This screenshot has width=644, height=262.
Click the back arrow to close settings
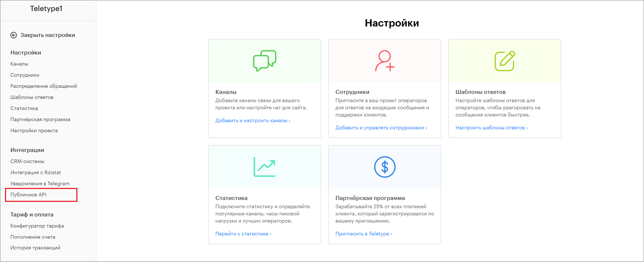[x=14, y=35]
